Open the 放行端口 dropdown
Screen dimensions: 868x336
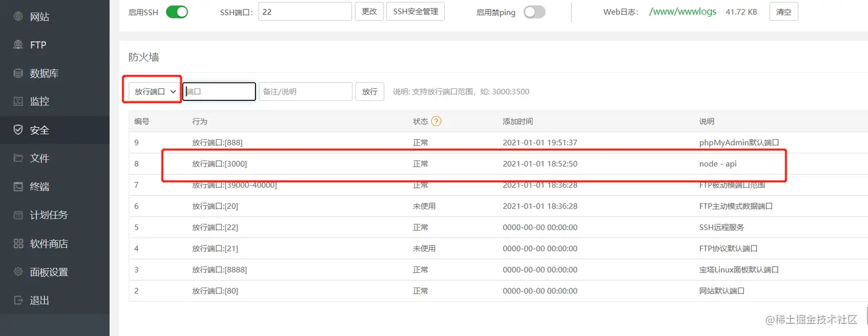point(153,91)
